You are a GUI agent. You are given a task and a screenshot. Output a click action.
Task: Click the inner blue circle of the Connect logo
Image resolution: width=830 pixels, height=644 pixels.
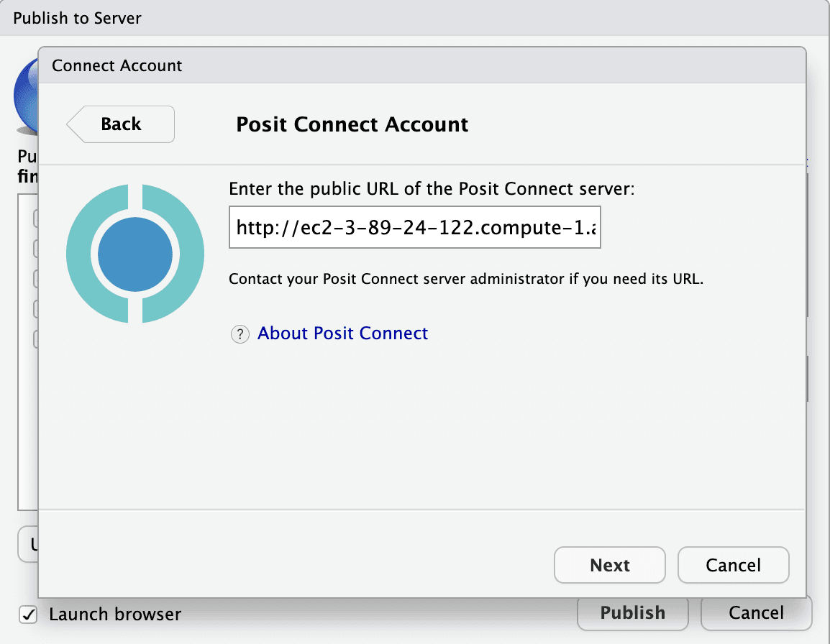click(135, 253)
